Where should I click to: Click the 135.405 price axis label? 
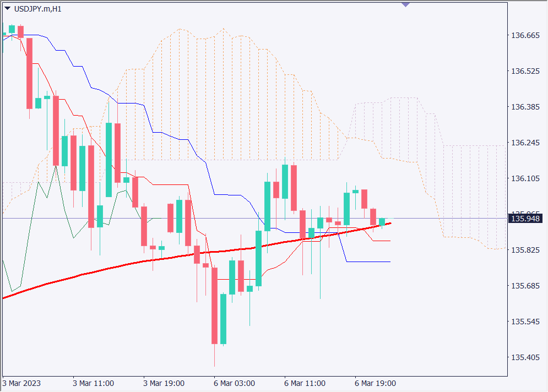pyautogui.click(x=525, y=357)
